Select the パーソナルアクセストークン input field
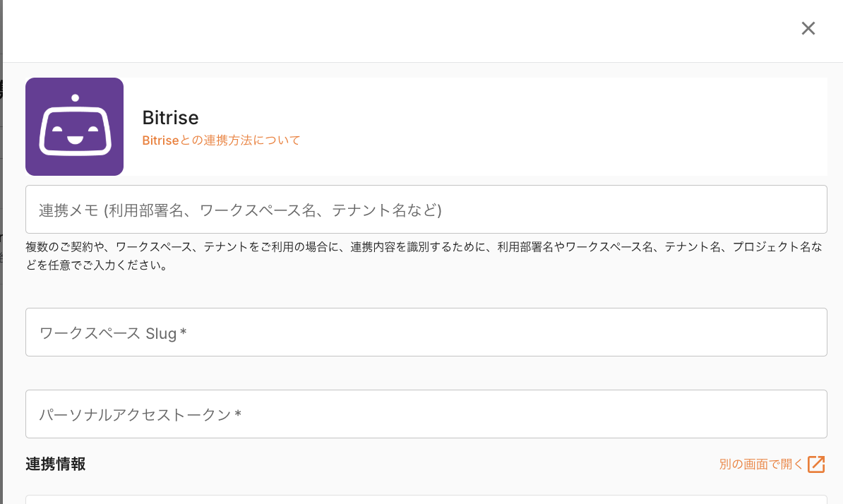Image resolution: width=843 pixels, height=504 pixels. 426,414
